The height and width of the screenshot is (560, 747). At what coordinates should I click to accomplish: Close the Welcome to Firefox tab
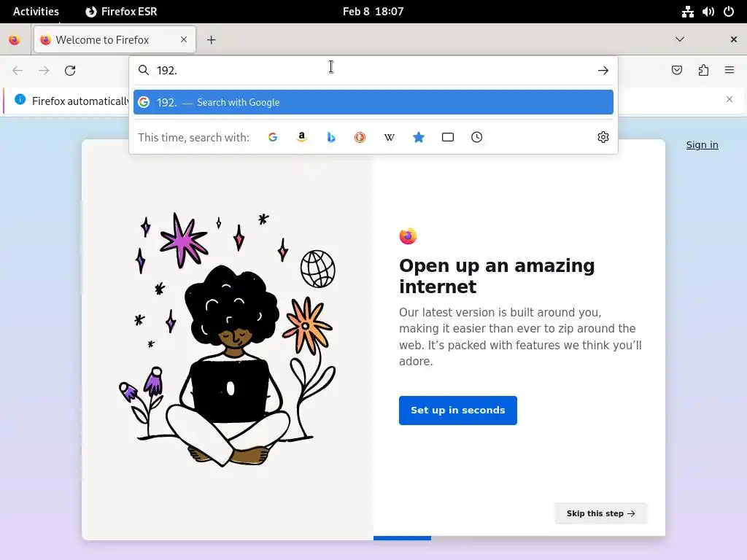pyautogui.click(x=184, y=39)
